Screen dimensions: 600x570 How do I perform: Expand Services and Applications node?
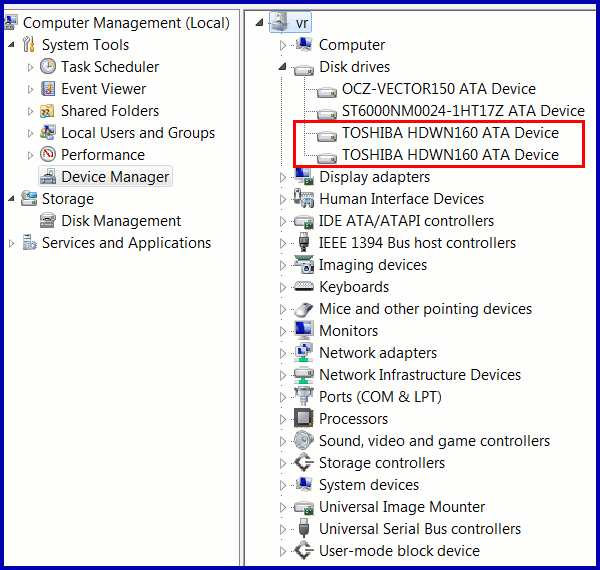click(x=12, y=243)
